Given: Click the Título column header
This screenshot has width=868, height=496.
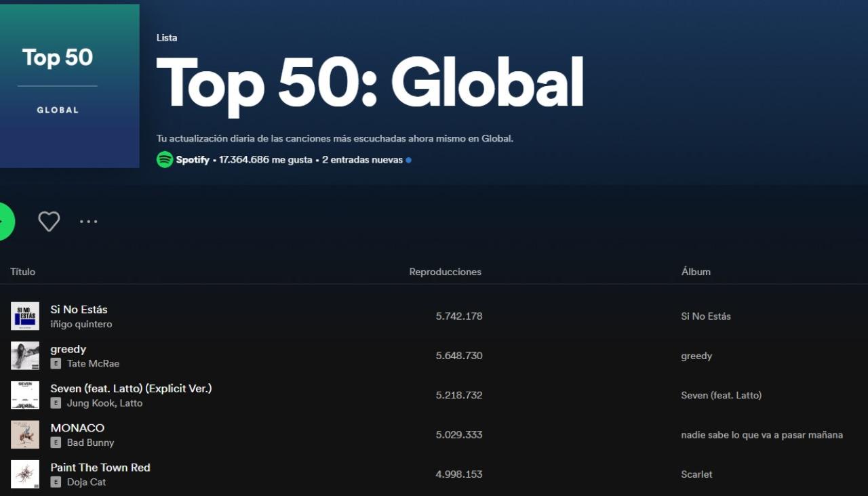Looking at the screenshot, I should (22, 271).
